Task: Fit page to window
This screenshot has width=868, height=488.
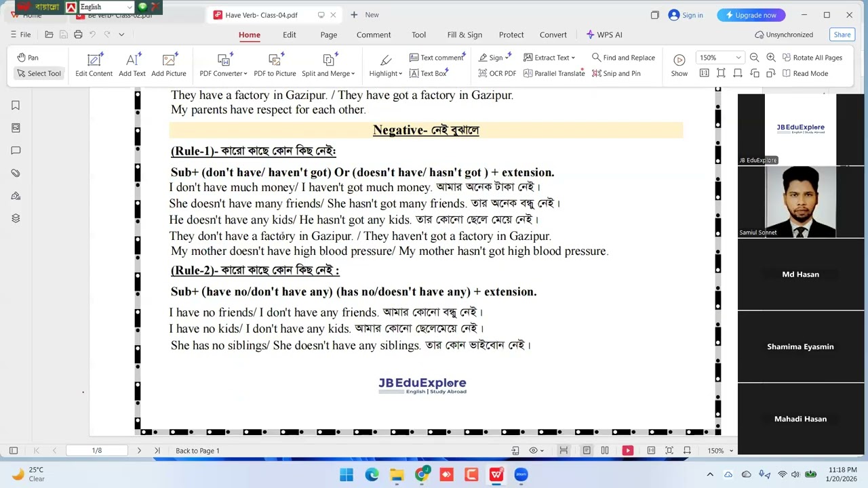Action: click(721, 73)
